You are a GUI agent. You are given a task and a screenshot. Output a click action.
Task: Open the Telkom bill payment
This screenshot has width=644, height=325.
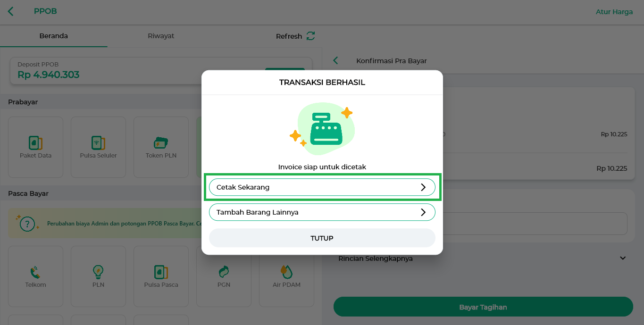pyautogui.click(x=35, y=276)
